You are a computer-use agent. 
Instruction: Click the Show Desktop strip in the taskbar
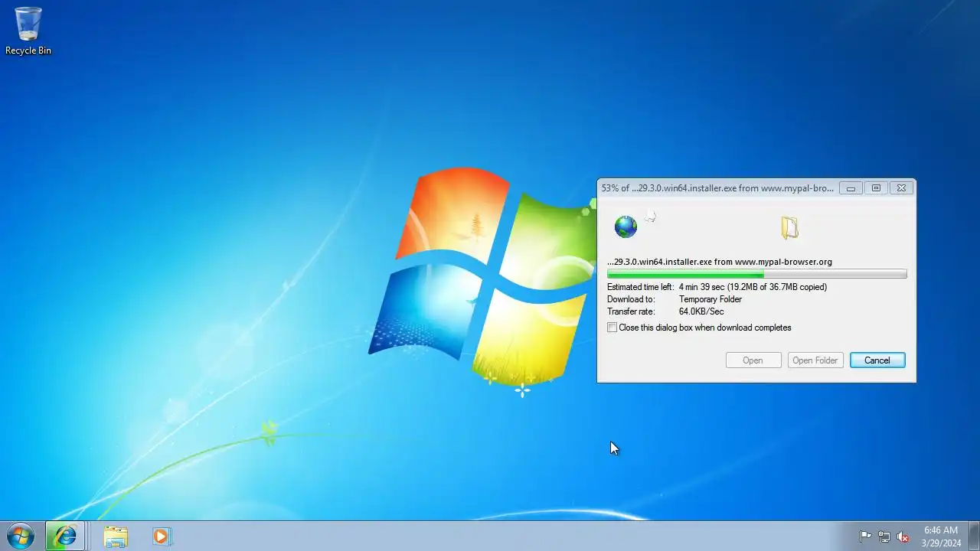pyautogui.click(x=974, y=536)
